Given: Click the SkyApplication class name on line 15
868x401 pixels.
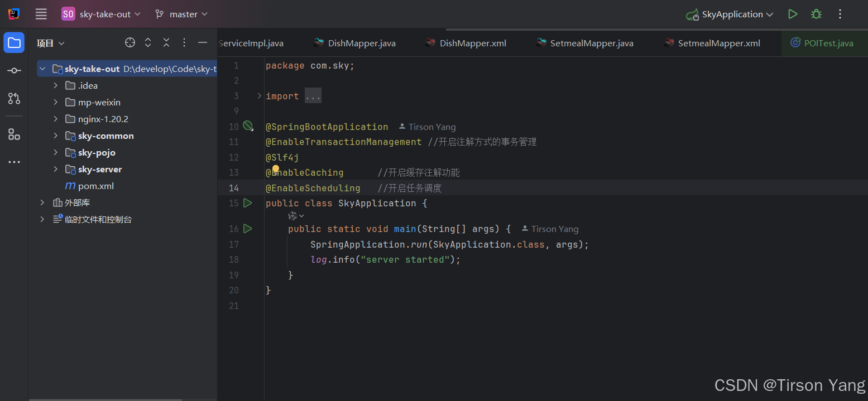Looking at the screenshot, I should (x=377, y=203).
